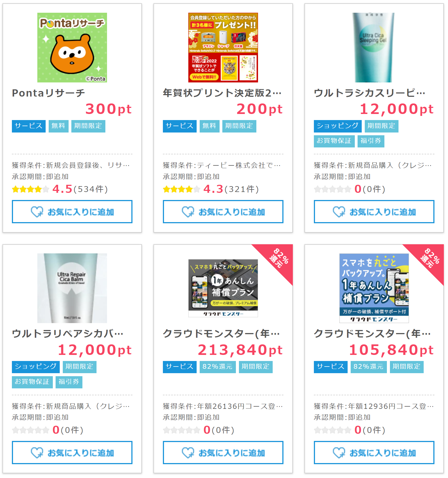Screen dimensions: 448x478
Task: Open the 年賀状プリント red banner image
Action: click(x=223, y=48)
